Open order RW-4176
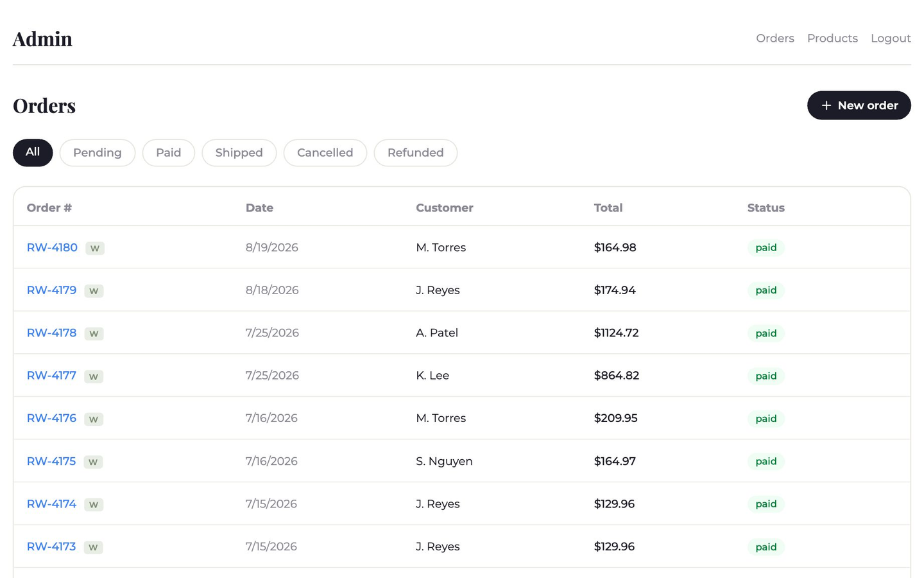This screenshot has height=578, width=924. pos(51,418)
